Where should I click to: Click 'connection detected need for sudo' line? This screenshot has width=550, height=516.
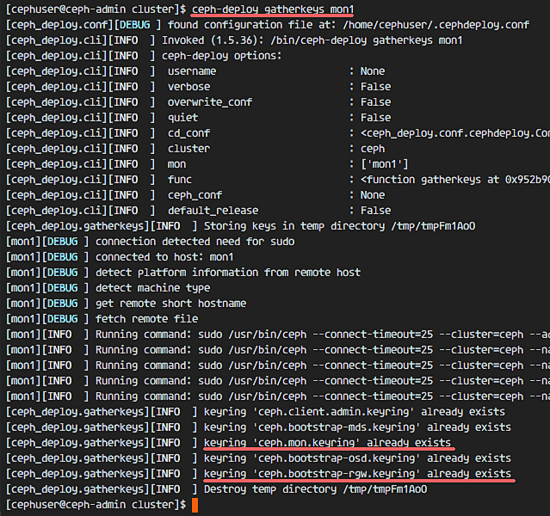pyautogui.click(x=195, y=242)
